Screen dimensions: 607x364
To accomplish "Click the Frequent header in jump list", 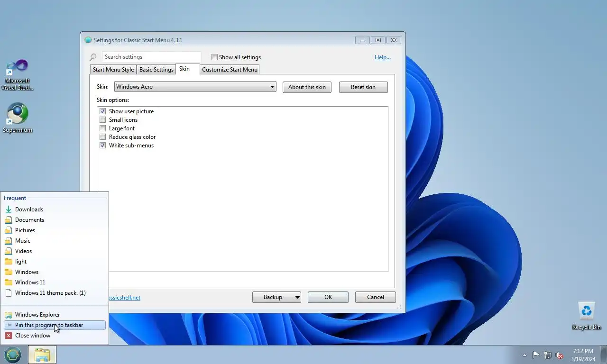I will click(x=15, y=198).
